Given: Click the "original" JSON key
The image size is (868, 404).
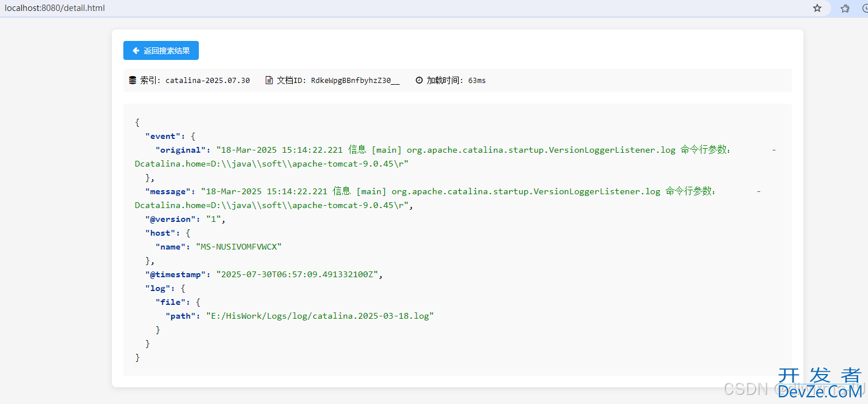Looking at the screenshot, I should click(x=181, y=150).
